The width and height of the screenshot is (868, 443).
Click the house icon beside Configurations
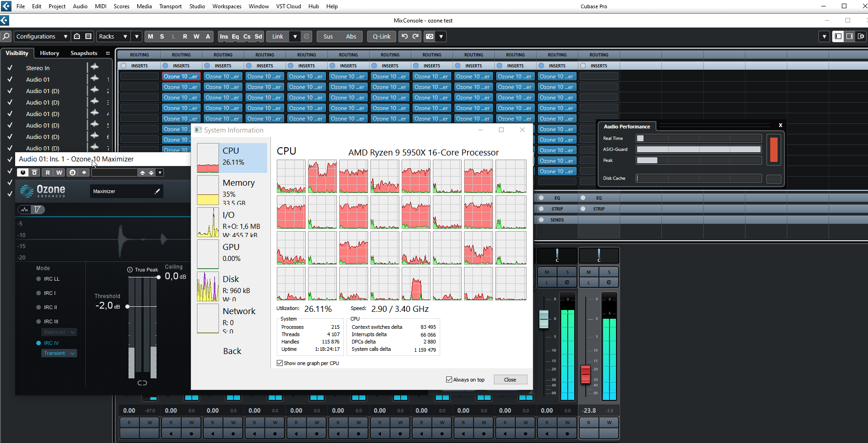point(77,36)
